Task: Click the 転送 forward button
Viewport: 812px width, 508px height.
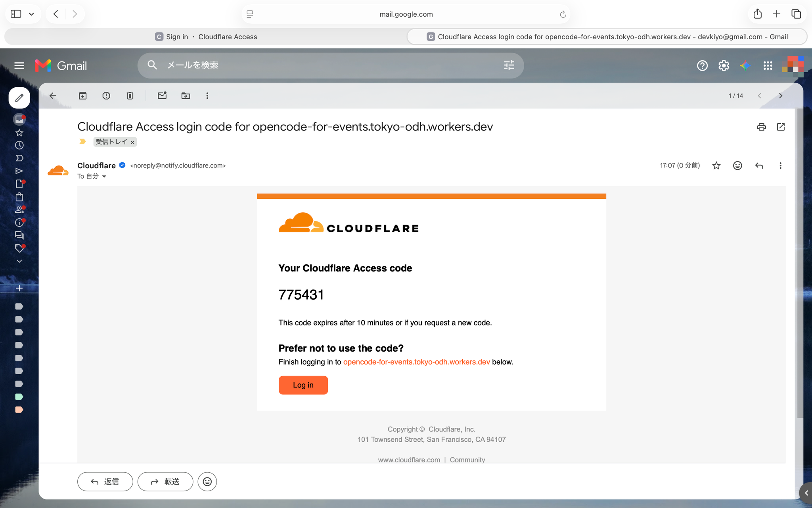Action: coord(165,481)
